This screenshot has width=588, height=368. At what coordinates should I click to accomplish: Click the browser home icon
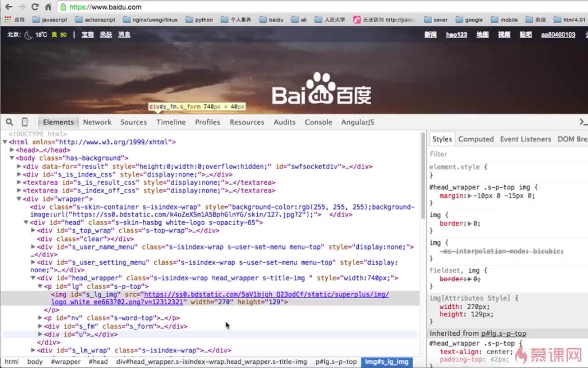point(48,7)
